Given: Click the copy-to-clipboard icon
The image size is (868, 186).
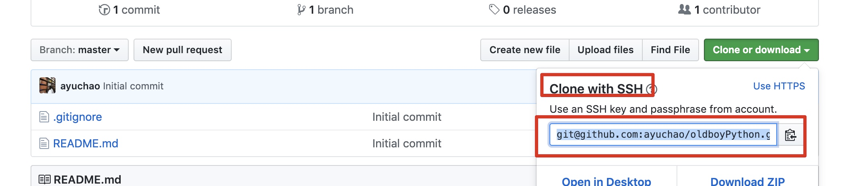Looking at the screenshot, I should 790,135.
